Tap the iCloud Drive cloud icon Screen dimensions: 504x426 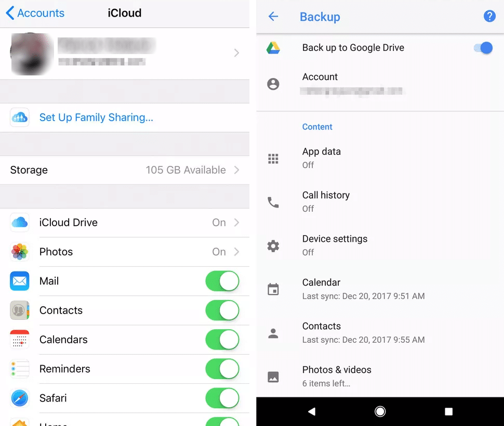20,223
